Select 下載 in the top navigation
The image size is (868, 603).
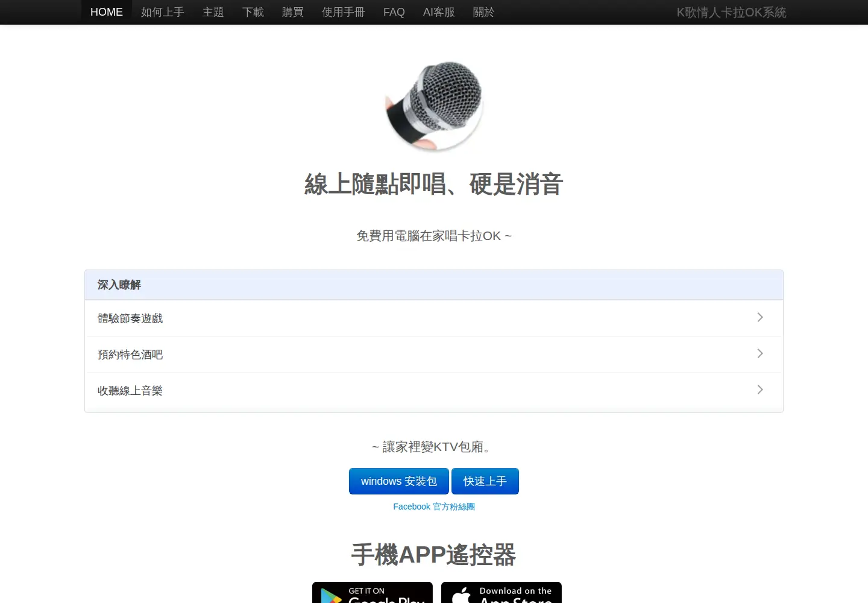pos(253,12)
